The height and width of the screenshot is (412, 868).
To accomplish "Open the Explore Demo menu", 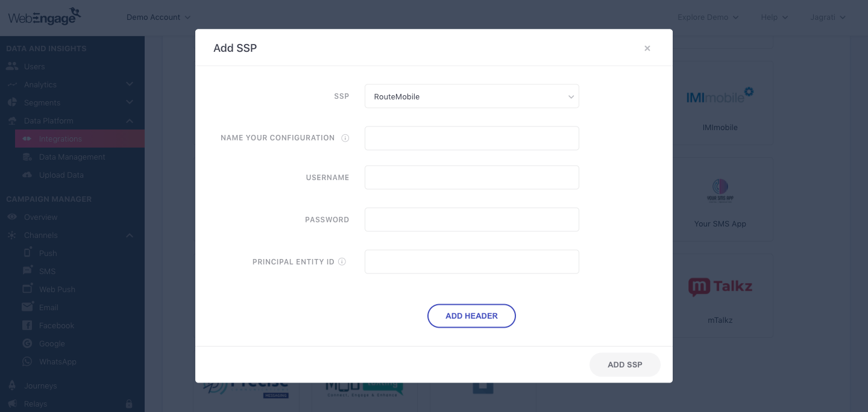I will [x=708, y=17].
